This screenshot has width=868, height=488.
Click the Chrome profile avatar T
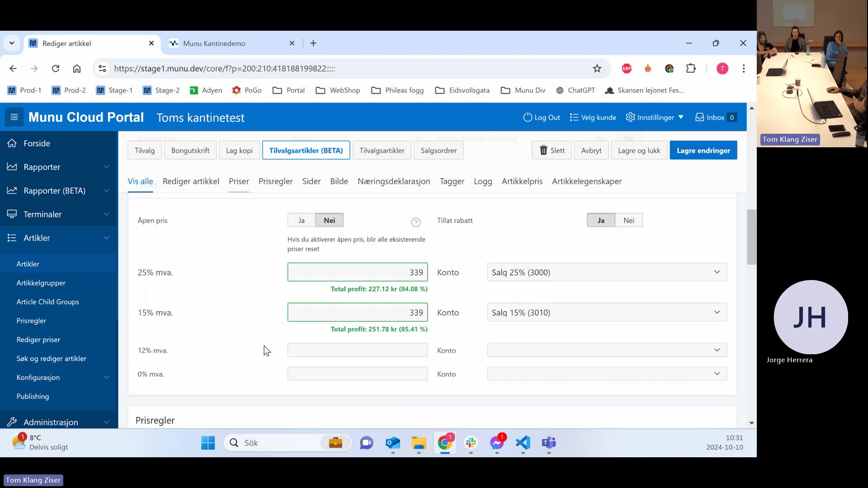pos(722,69)
